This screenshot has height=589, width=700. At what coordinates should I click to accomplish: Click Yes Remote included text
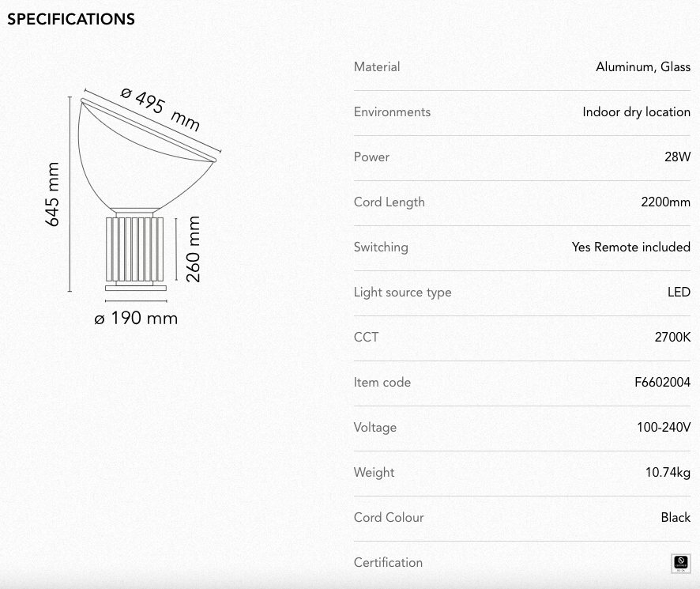tap(630, 247)
